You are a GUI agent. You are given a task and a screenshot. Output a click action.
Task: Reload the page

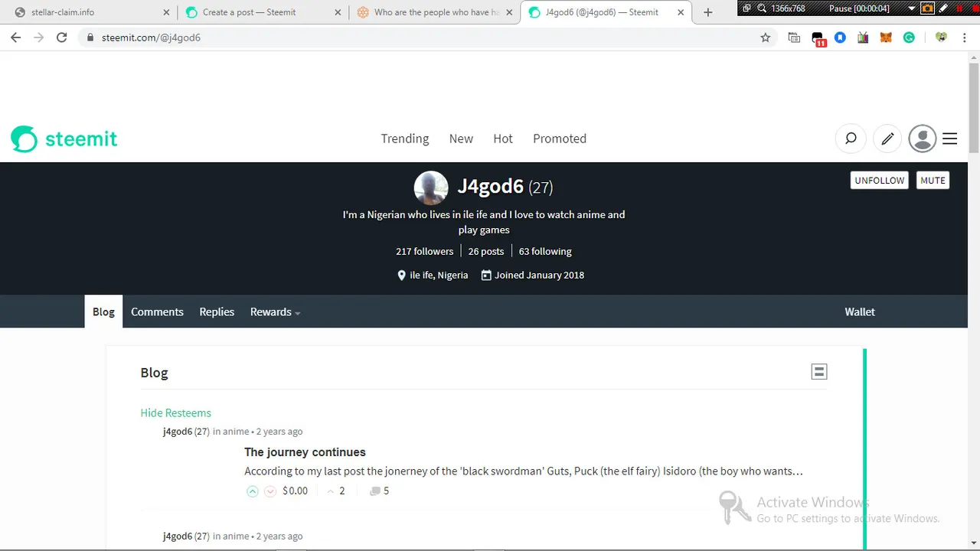(x=62, y=37)
